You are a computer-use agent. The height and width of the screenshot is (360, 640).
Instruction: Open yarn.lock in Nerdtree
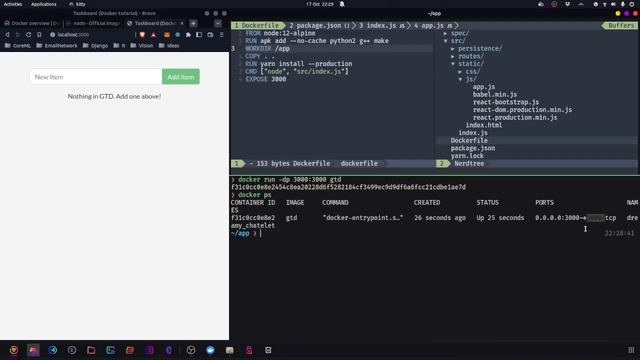(467, 156)
